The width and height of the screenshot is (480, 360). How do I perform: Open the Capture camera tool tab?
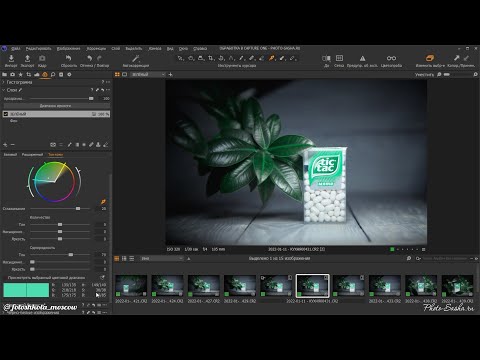pos(12,74)
